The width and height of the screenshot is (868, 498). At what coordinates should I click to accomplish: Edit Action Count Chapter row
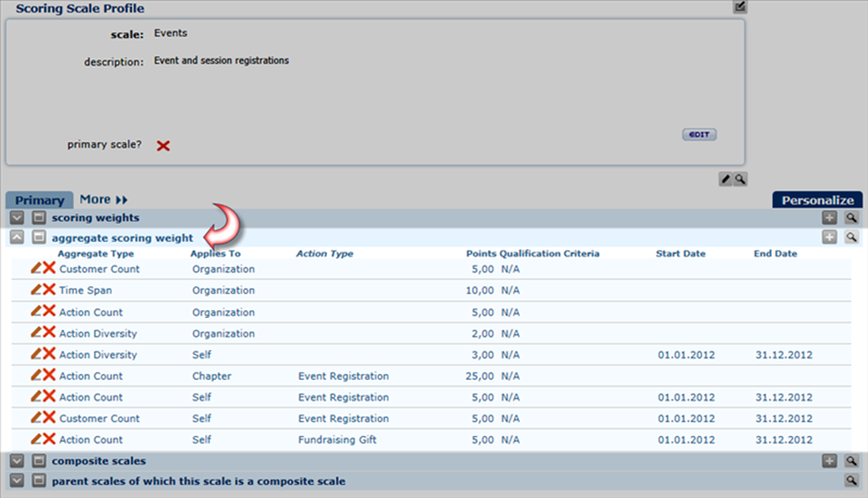coord(36,375)
